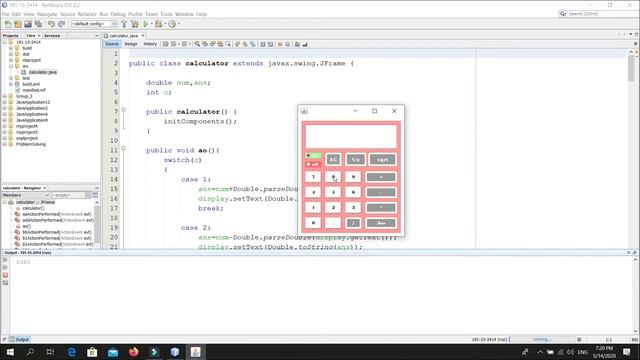Switch to the Services tab
Viewport: 640px width, 360px height.
point(52,36)
